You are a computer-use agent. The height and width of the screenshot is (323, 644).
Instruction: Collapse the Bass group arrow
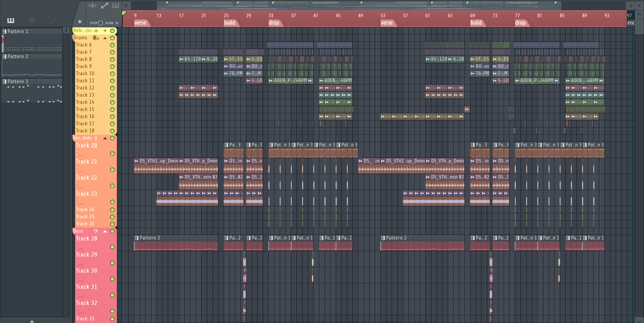(105, 231)
